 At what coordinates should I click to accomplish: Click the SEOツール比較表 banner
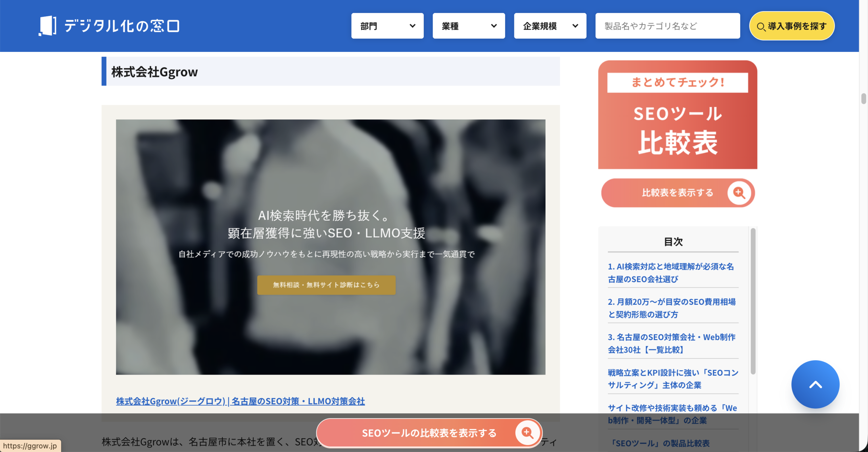[677, 115]
